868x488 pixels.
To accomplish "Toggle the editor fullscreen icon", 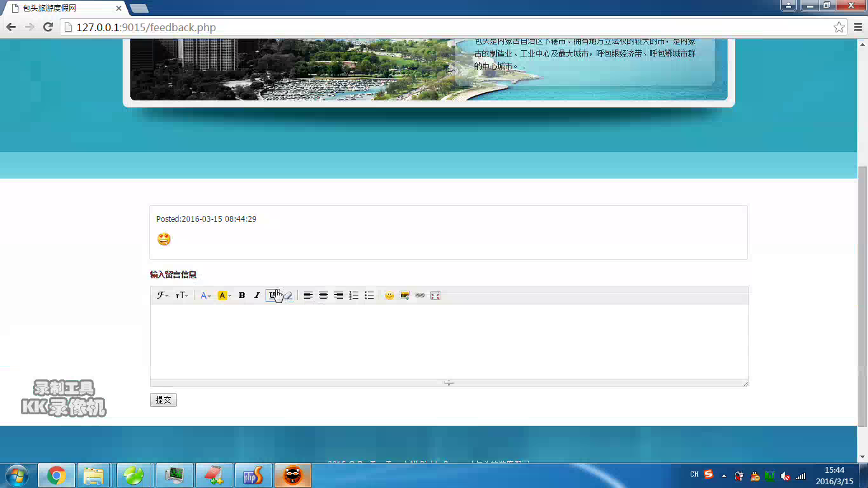I will point(435,295).
